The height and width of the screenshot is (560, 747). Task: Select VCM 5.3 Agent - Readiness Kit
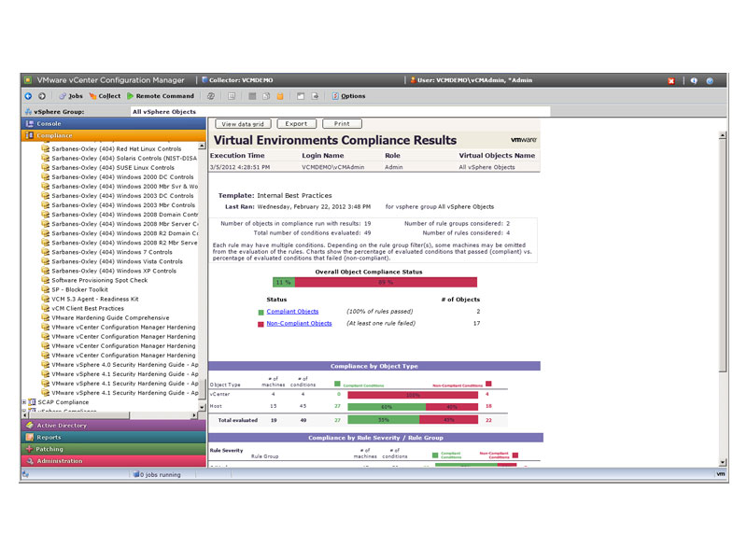pyautogui.click(x=95, y=299)
